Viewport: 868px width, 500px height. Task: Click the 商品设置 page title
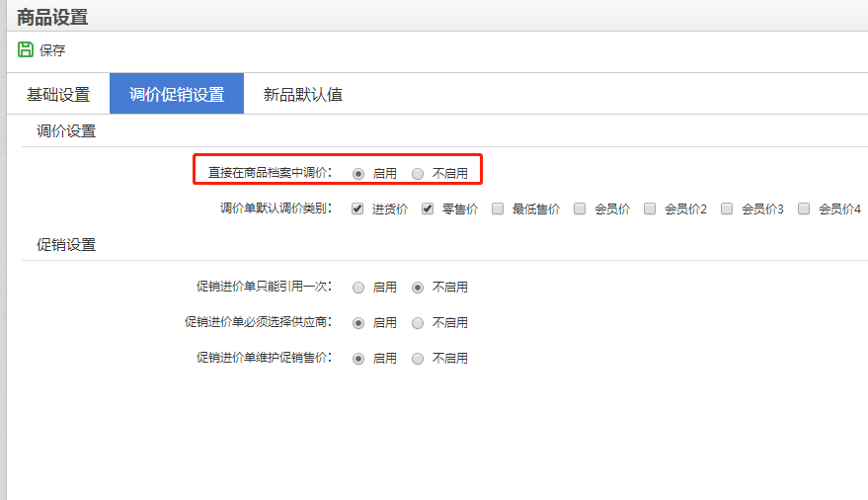[52, 17]
